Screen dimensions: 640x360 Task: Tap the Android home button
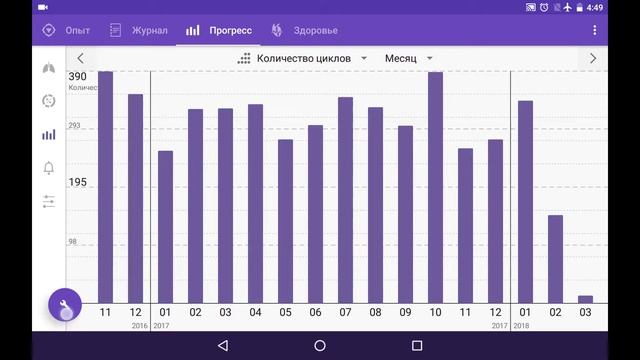(320, 346)
